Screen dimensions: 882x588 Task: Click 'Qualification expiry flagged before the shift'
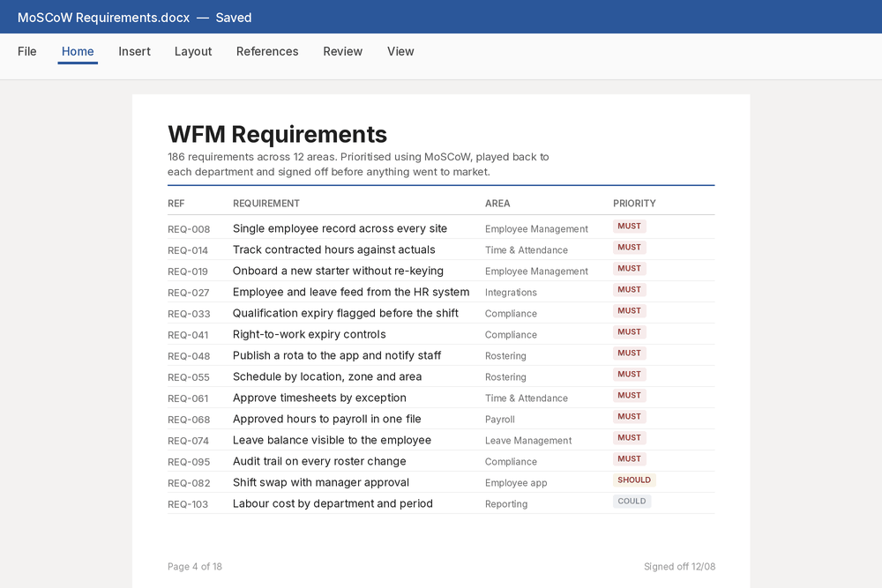(346, 313)
